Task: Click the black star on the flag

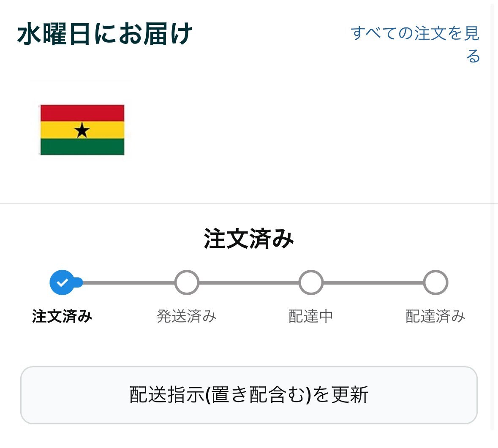Action: 82,130
